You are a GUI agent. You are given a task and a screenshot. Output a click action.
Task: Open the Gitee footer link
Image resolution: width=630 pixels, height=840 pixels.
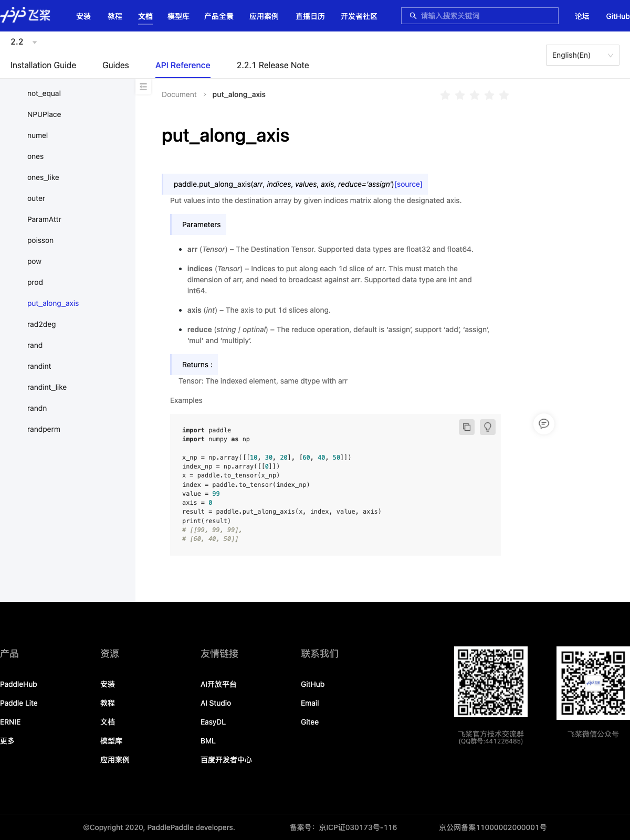tap(310, 722)
